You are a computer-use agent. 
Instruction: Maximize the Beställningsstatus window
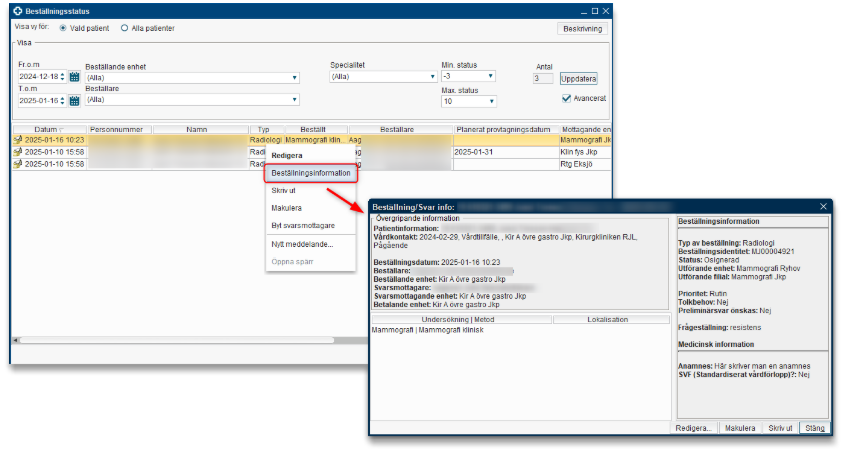[x=594, y=9]
